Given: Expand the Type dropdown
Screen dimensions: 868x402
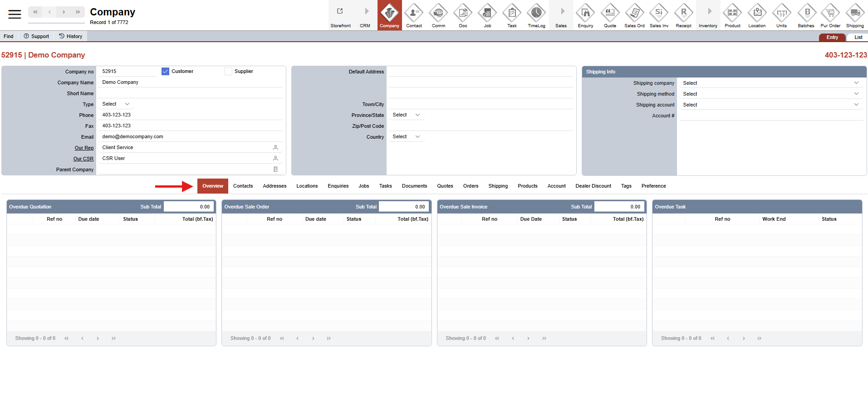Looking at the screenshot, I should [x=116, y=104].
